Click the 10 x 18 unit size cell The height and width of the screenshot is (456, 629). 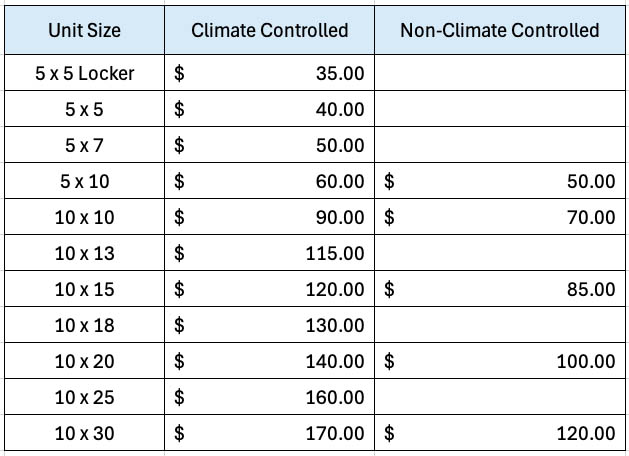point(84,325)
